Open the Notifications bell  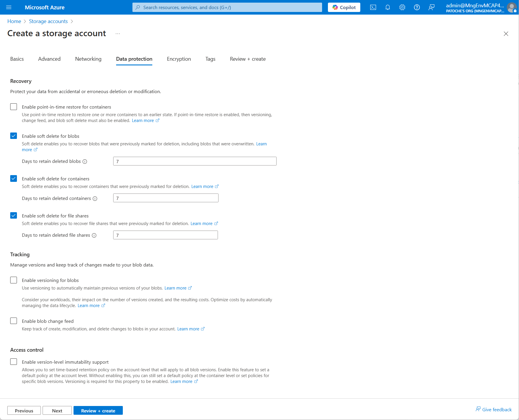(x=387, y=7)
